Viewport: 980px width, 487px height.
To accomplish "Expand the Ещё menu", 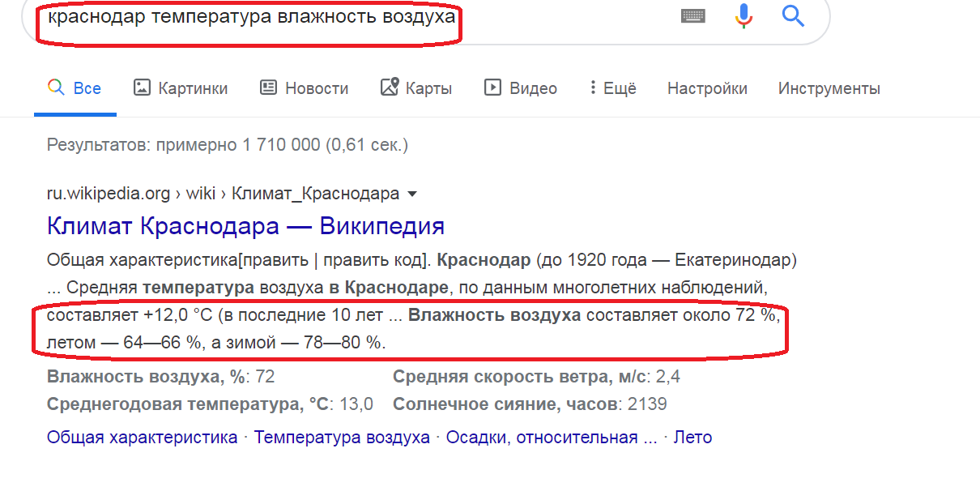I will [x=613, y=88].
